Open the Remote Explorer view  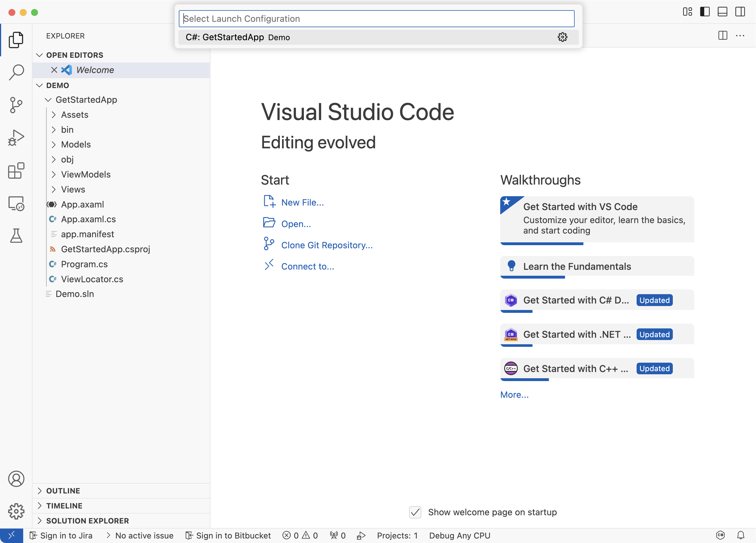[x=16, y=204]
